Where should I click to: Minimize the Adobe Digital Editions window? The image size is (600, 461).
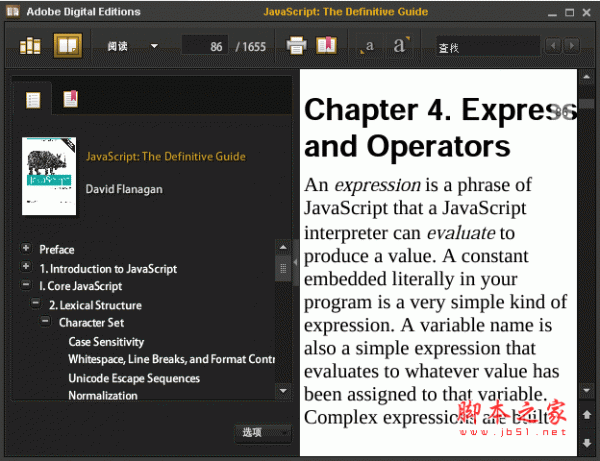click(x=552, y=13)
